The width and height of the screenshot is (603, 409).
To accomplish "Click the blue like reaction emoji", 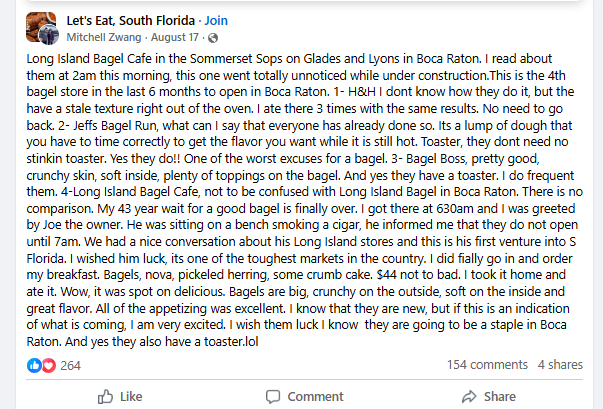I will click(x=35, y=365).
